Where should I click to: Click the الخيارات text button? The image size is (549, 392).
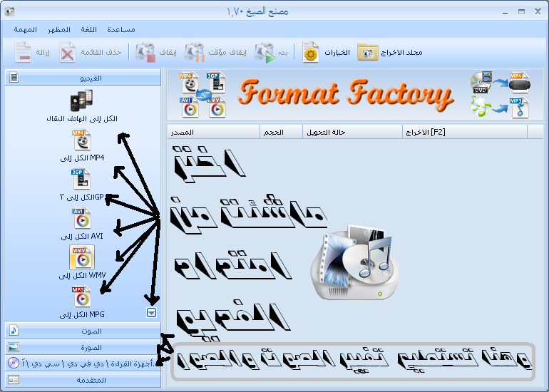coord(337,53)
